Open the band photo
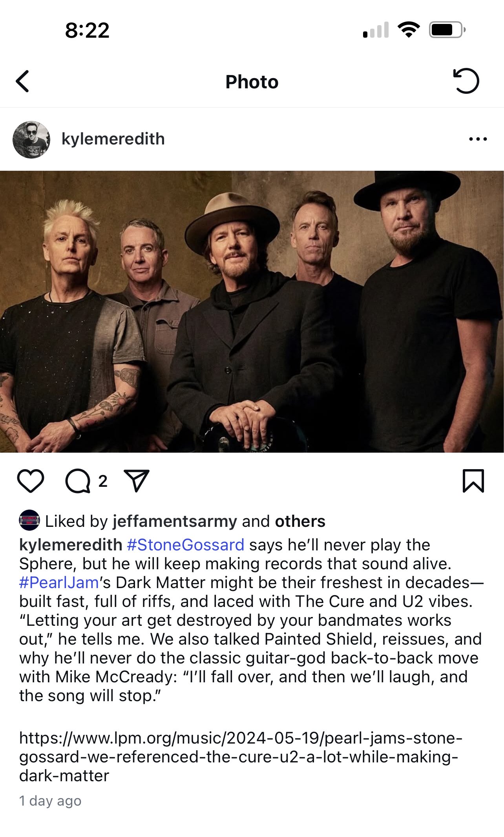The height and width of the screenshot is (837, 504). click(252, 311)
